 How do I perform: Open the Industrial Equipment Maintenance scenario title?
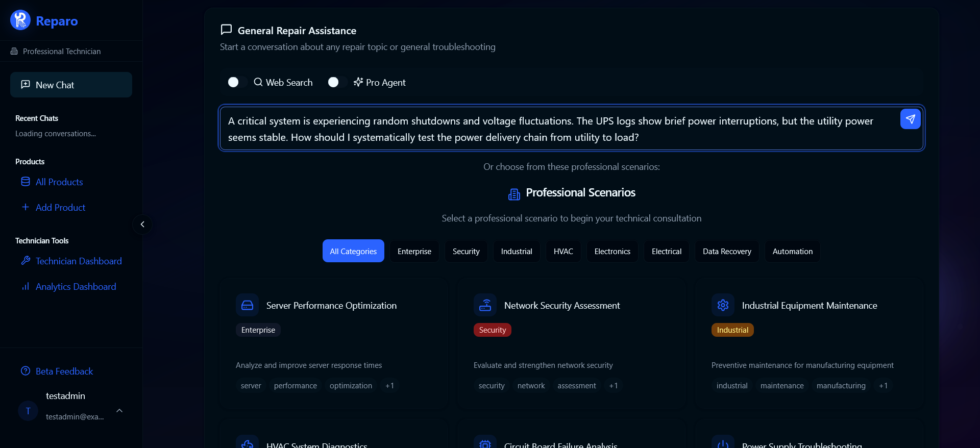810,305
